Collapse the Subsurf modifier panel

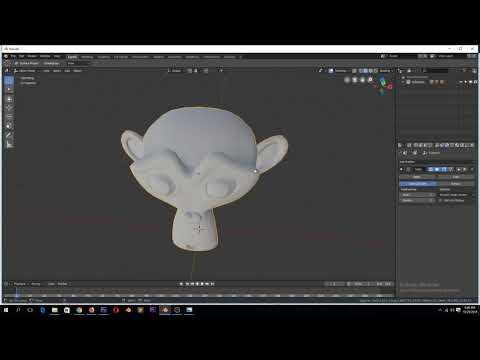pos(401,169)
